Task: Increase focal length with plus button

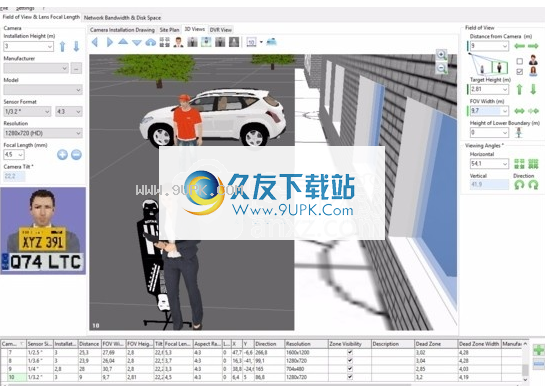Action: (63, 154)
